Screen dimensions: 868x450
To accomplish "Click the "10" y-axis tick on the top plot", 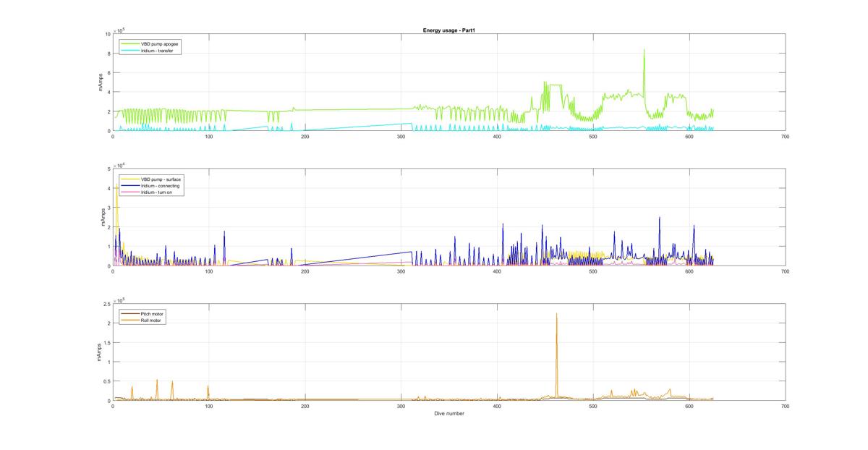I will click(107, 34).
